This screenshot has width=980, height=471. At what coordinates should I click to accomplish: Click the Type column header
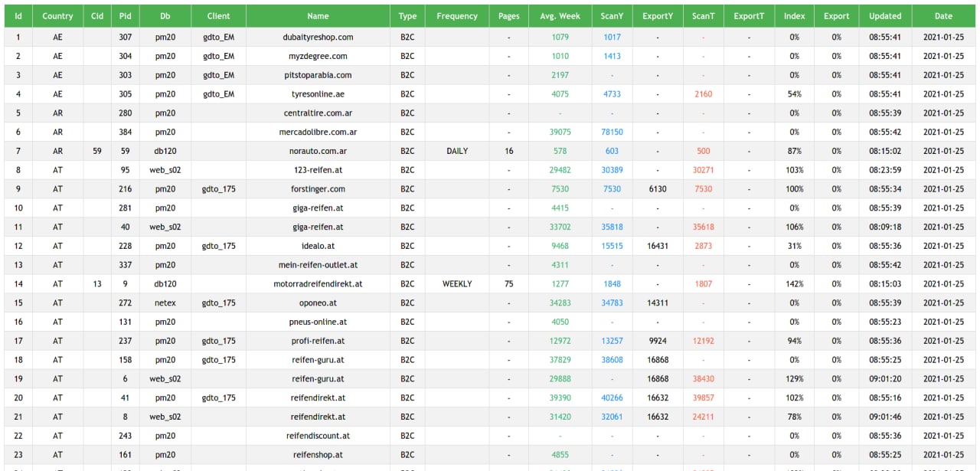tap(407, 16)
